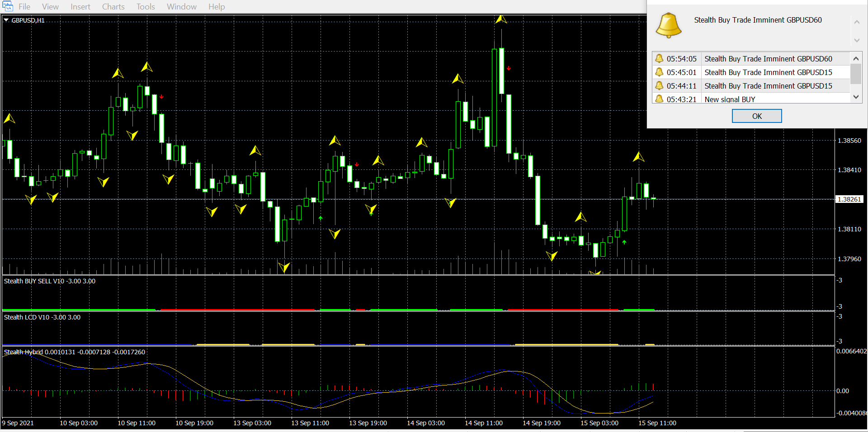Click the large golden alert bell icon

coord(668,25)
